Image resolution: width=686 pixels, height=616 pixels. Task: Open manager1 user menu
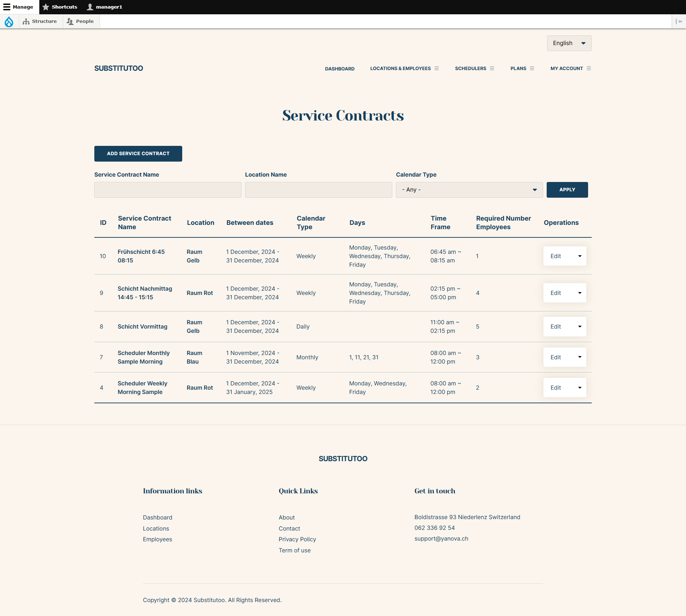(105, 7)
